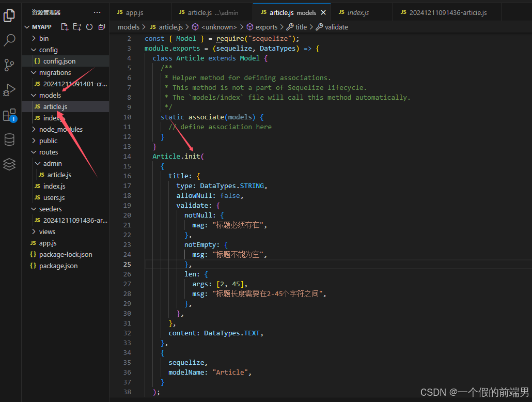Open the Extensions view with badge
Image resolution: width=532 pixels, height=402 pixels.
click(9, 115)
